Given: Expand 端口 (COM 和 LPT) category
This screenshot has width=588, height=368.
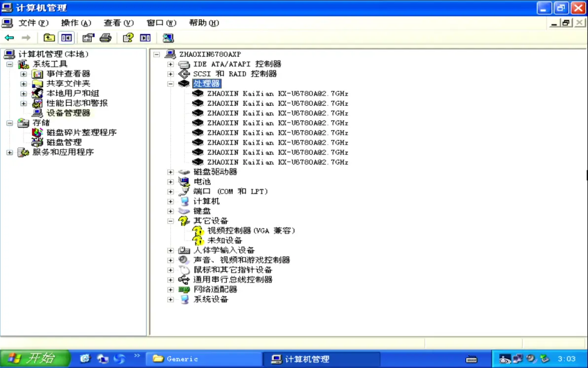Looking at the screenshot, I should (x=171, y=192).
